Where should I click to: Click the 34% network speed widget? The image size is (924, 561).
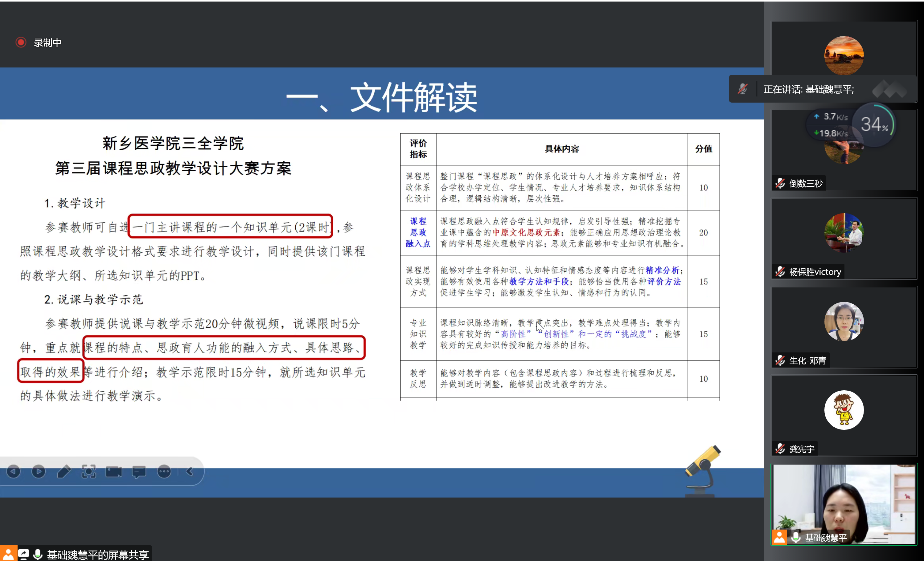tap(874, 125)
